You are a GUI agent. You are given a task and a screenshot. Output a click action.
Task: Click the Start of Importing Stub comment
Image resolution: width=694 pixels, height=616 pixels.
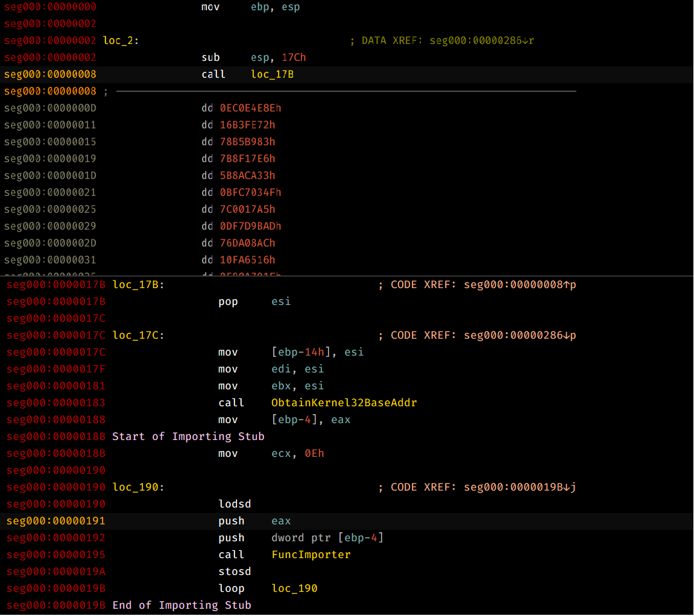coord(188,436)
